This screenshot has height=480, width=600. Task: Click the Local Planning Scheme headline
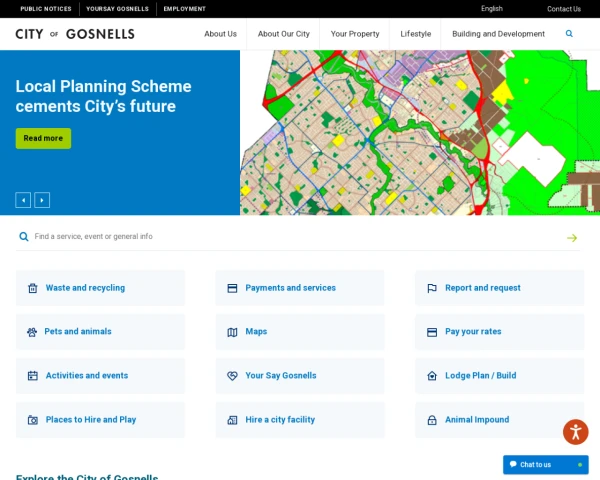click(x=103, y=96)
